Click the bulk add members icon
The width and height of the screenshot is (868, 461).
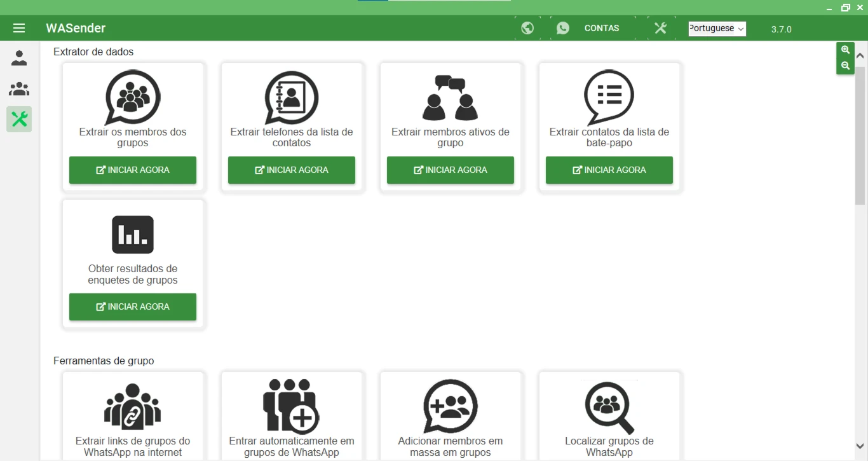[x=451, y=406]
